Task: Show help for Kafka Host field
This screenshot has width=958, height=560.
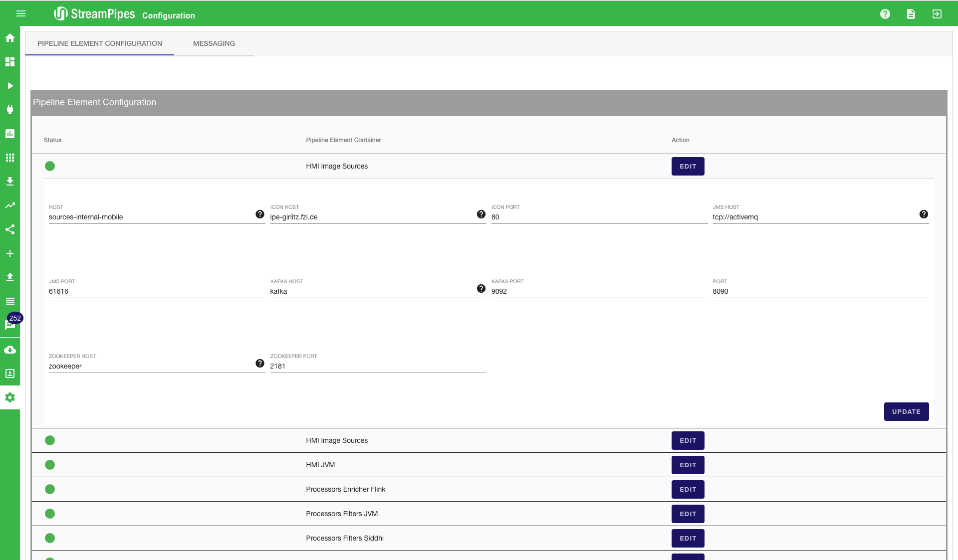Action: coord(481,289)
